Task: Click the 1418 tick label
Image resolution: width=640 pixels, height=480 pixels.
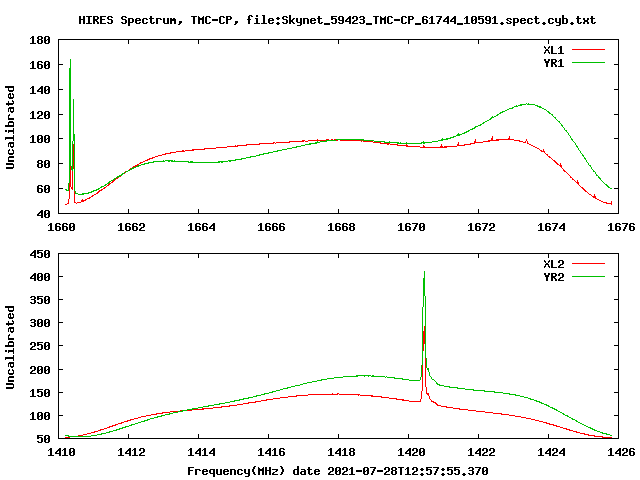Action: [341, 452]
